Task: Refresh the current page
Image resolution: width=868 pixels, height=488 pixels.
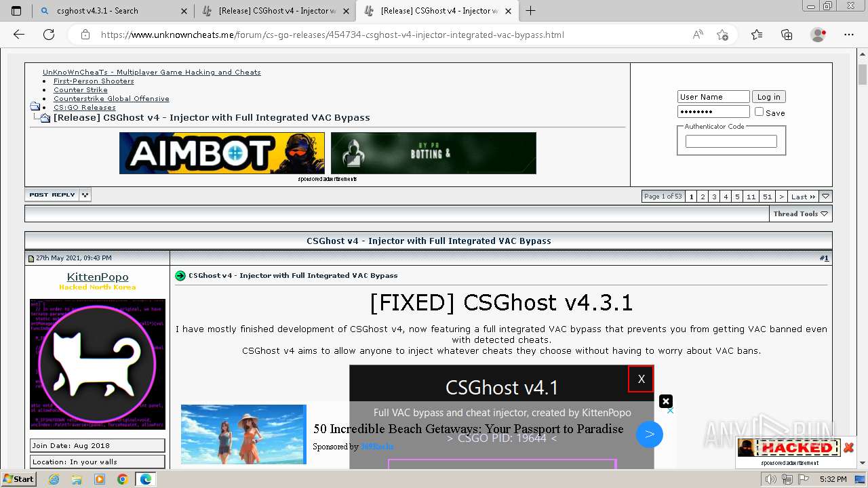Action: click(x=49, y=35)
